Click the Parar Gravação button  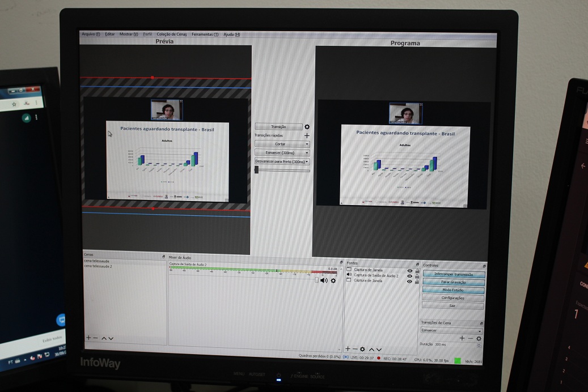click(452, 282)
